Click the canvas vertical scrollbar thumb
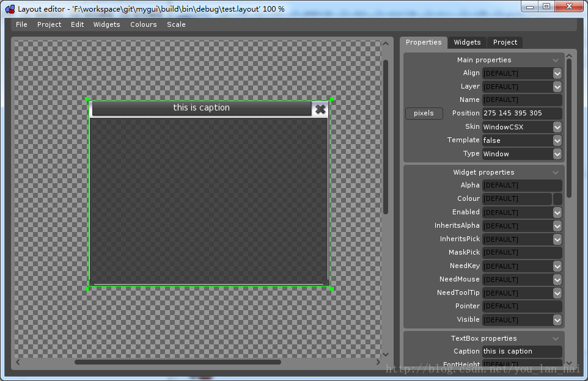588x381 pixels. pyautogui.click(x=386, y=137)
